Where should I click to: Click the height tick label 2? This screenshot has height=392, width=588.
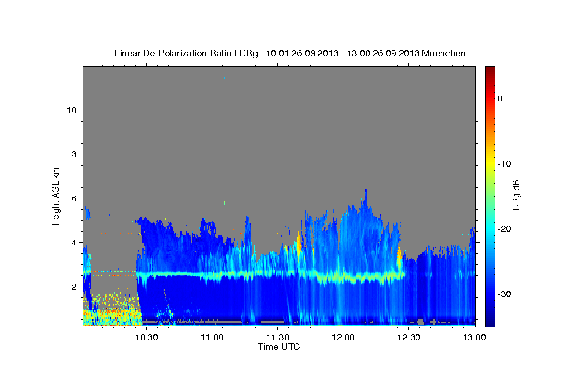pos(74,287)
